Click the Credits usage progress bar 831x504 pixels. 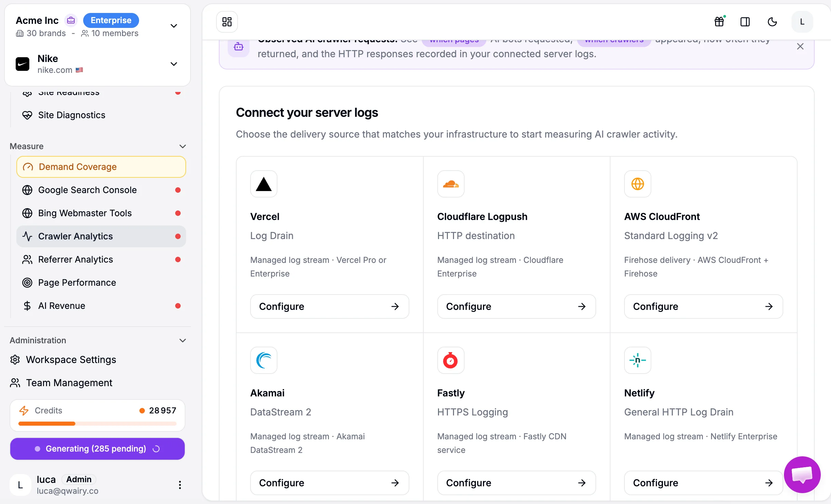coord(97,424)
